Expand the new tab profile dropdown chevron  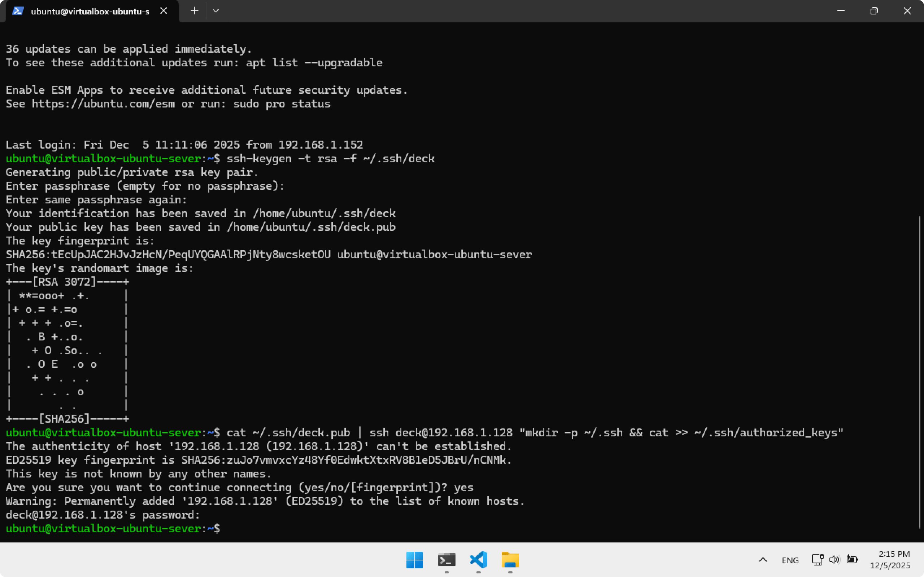tap(216, 11)
